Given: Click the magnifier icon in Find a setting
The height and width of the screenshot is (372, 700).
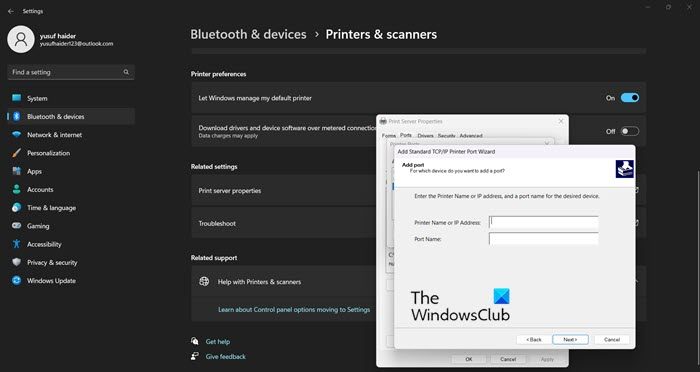Looking at the screenshot, I should pos(126,72).
